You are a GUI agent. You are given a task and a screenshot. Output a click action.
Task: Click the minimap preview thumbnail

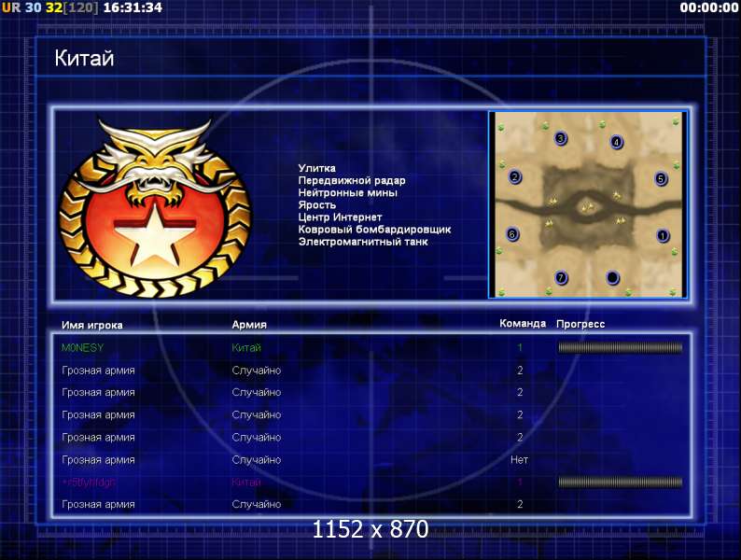click(x=587, y=205)
